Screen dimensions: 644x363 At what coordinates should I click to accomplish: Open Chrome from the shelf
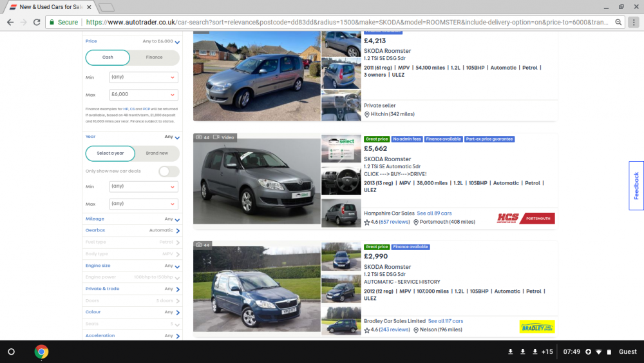coord(41,352)
